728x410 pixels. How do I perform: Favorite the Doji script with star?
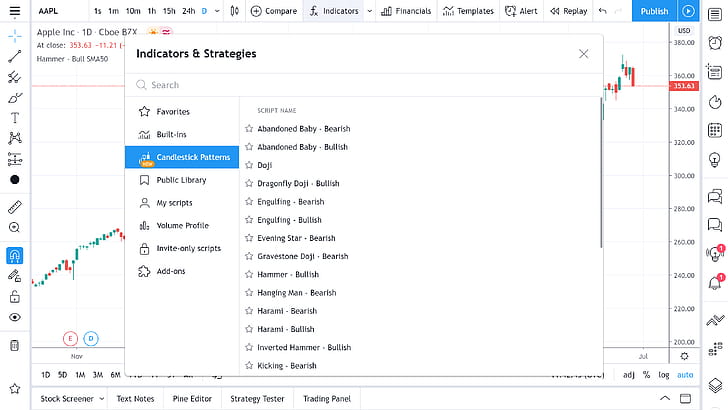pyautogui.click(x=249, y=165)
